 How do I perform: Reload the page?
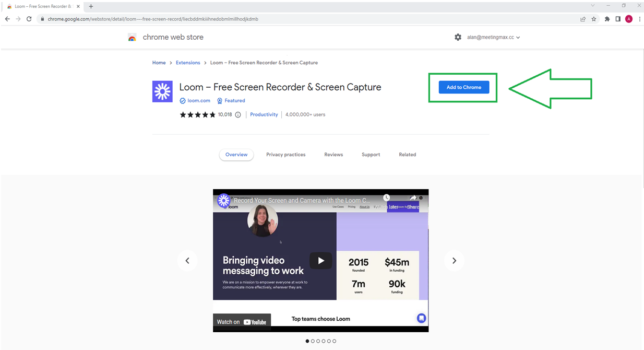tap(29, 19)
